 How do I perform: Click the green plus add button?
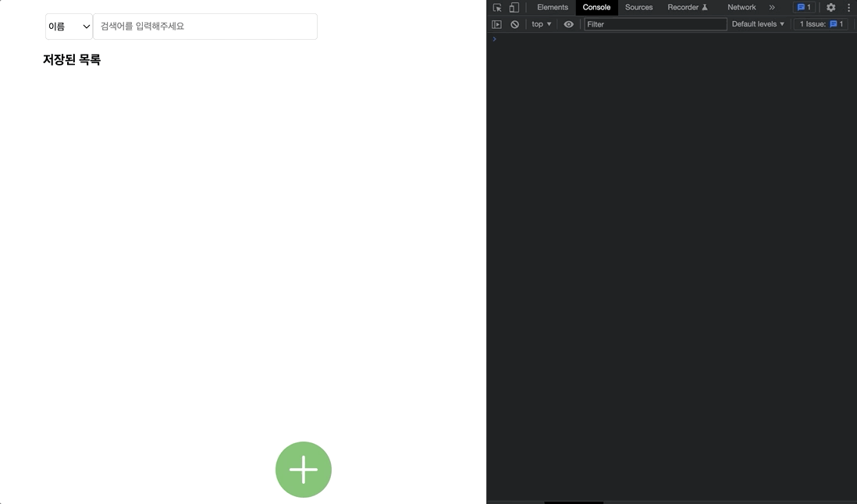click(x=304, y=470)
